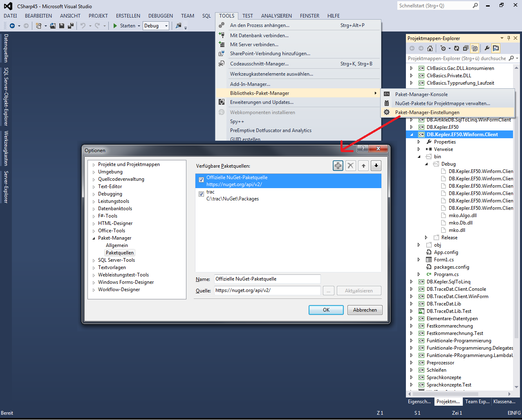The height and width of the screenshot is (420, 522).
Task: Add a new package source with plus button
Action: [x=338, y=166]
